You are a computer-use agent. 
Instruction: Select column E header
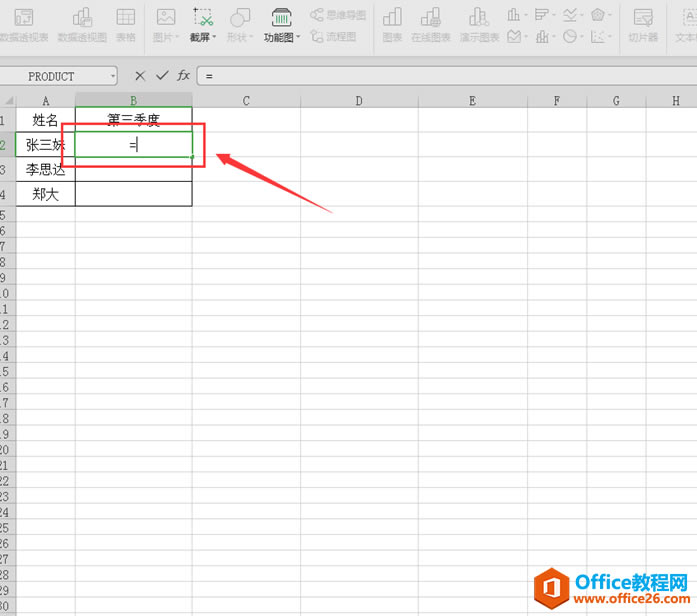tap(473, 101)
